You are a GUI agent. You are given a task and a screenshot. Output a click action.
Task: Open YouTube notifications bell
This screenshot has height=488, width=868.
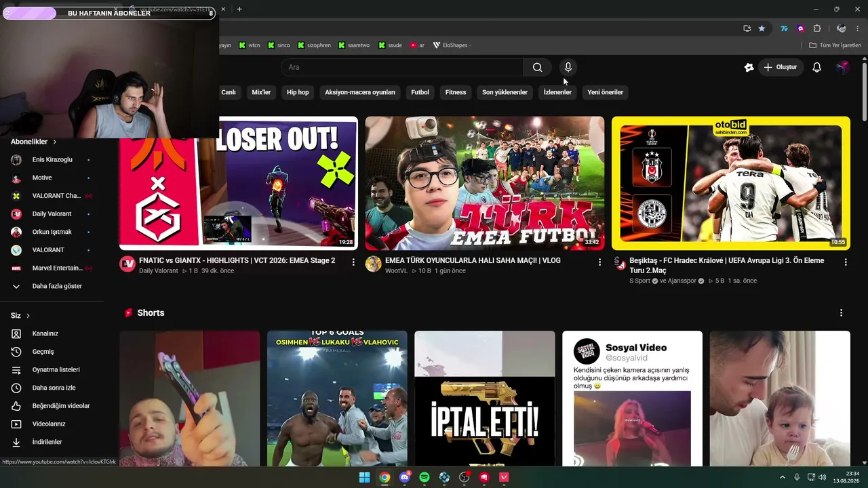[x=816, y=67]
